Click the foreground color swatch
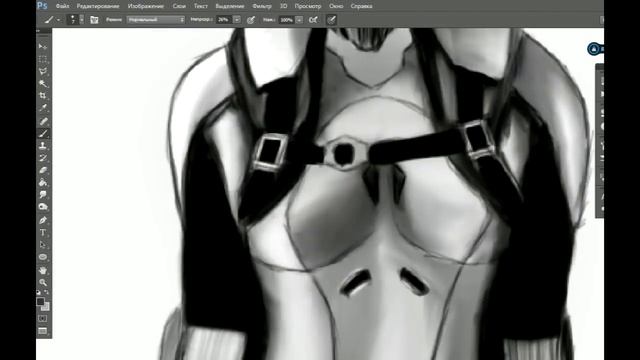640x360 pixels. tap(40, 302)
